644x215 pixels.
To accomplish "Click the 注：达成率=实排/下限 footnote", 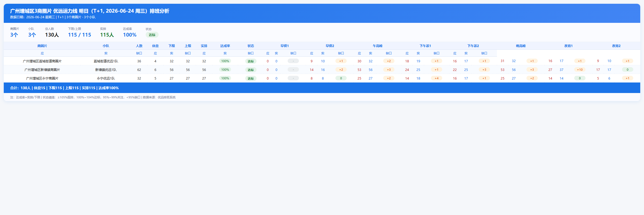I will (x=93, y=97).
